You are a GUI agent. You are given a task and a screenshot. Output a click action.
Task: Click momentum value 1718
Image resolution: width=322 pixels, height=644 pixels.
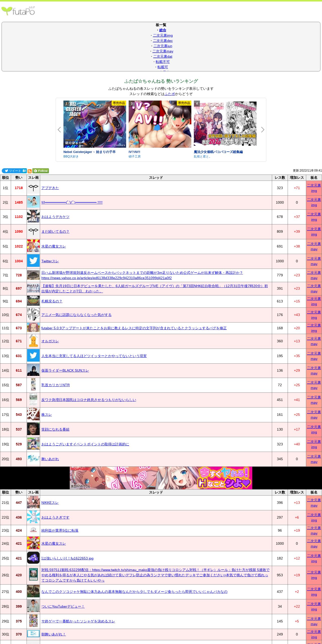pos(19,188)
